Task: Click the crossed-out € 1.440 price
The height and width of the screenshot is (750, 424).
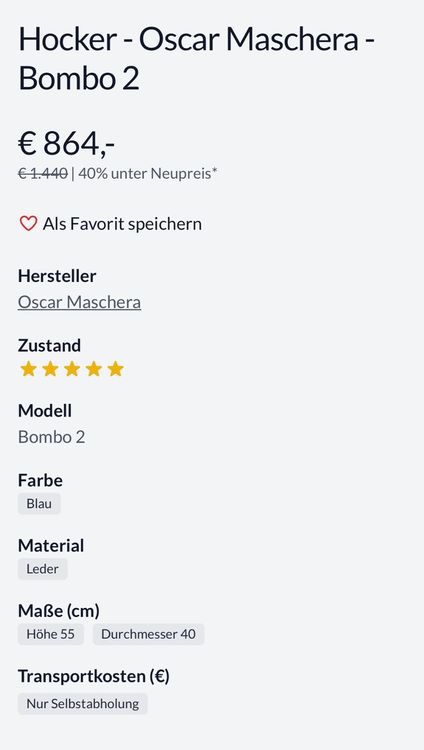Action: pos(43,173)
